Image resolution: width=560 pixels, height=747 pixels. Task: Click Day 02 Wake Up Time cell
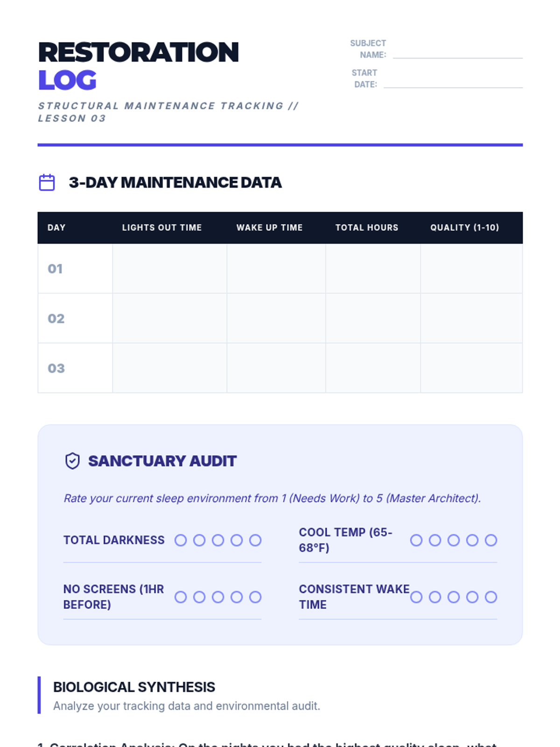click(x=276, y=318)
